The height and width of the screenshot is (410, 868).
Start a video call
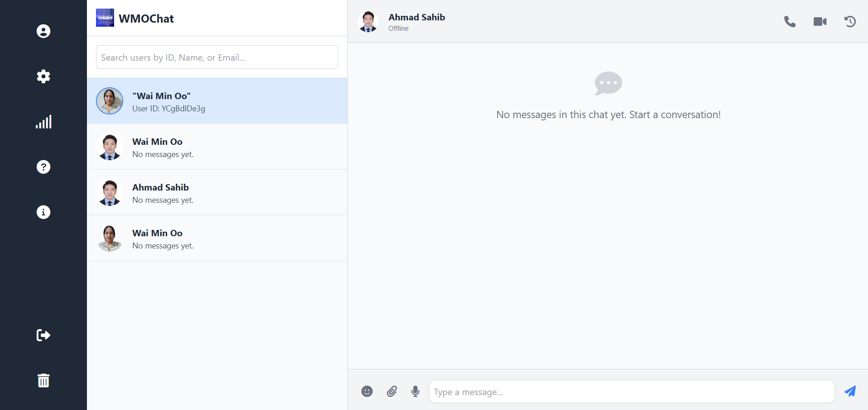[820, 22]
